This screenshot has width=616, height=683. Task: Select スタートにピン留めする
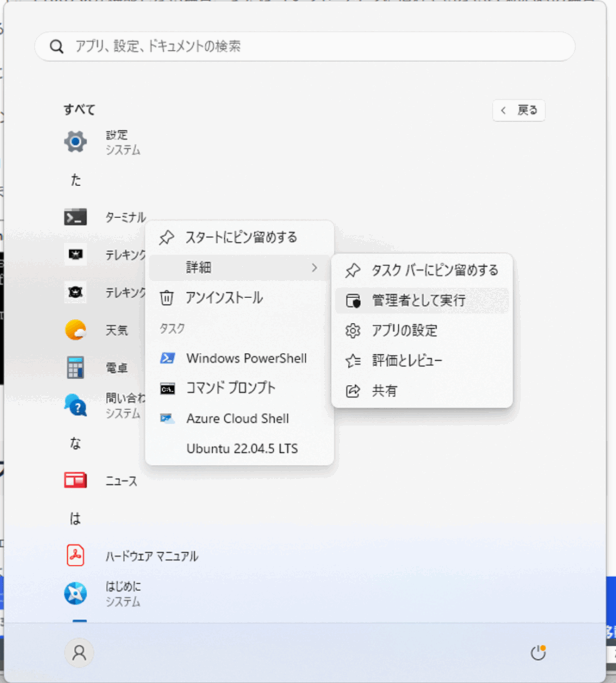[x=240, y=237]
